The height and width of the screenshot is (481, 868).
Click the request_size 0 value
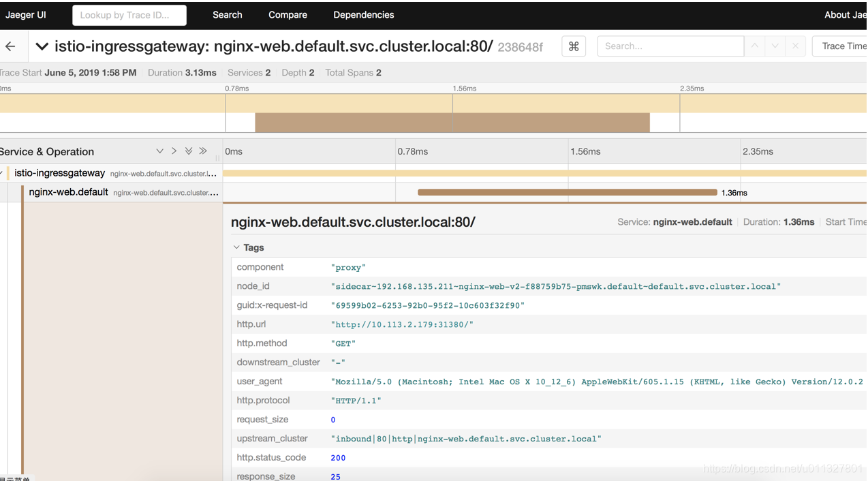coord(333,420)
